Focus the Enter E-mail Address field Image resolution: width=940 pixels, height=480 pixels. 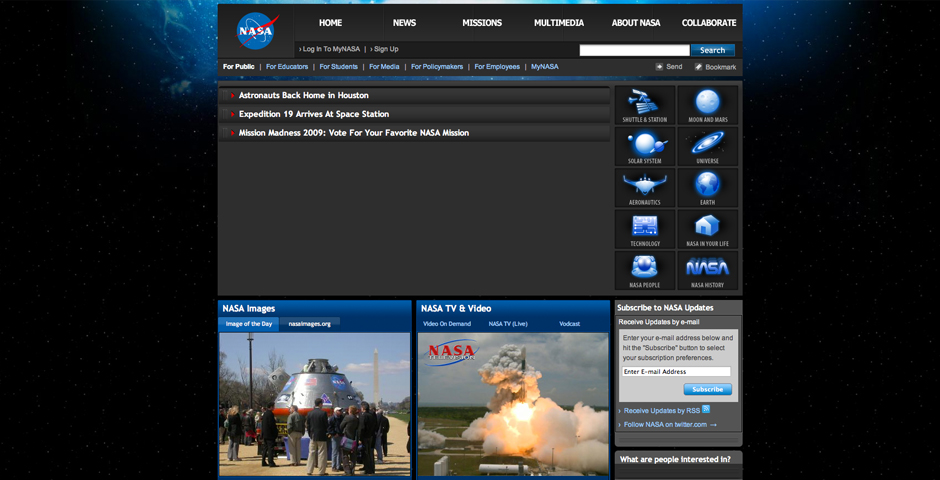point(676,372)
